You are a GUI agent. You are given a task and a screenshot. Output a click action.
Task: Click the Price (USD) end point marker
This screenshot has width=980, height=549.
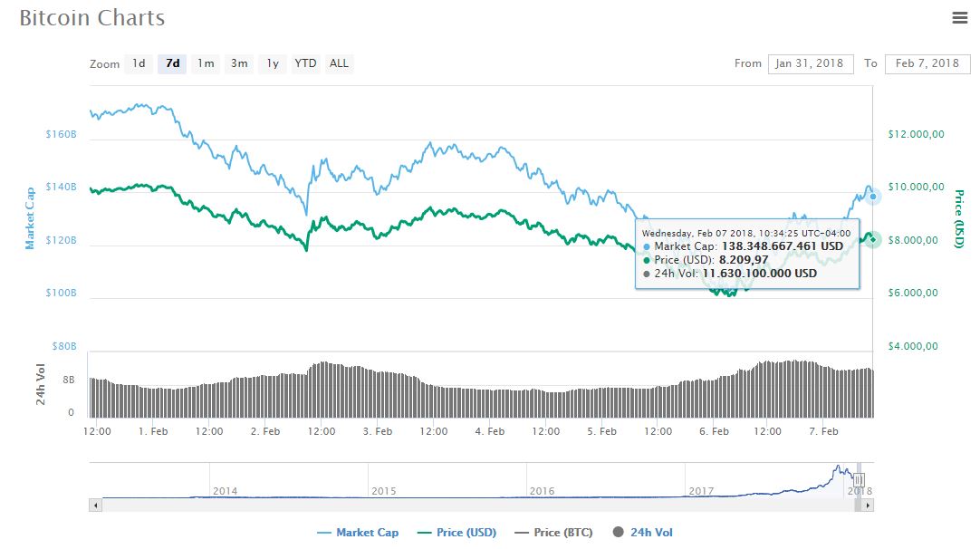(873, 239)
